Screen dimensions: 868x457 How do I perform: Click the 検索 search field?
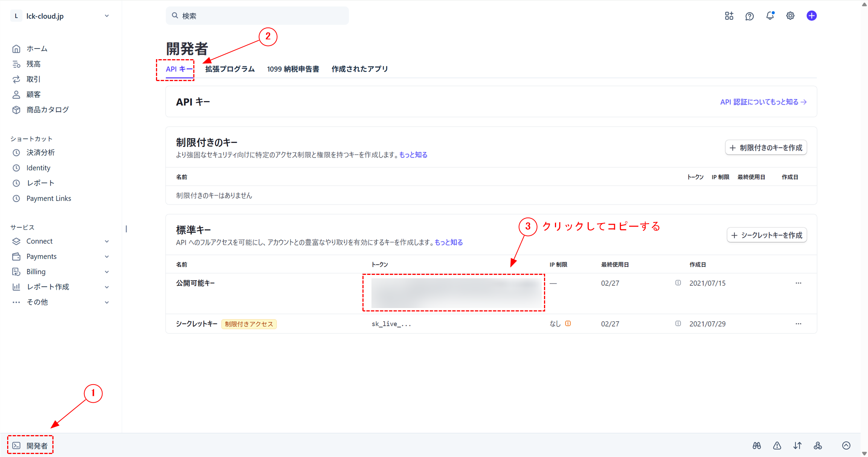257,16
